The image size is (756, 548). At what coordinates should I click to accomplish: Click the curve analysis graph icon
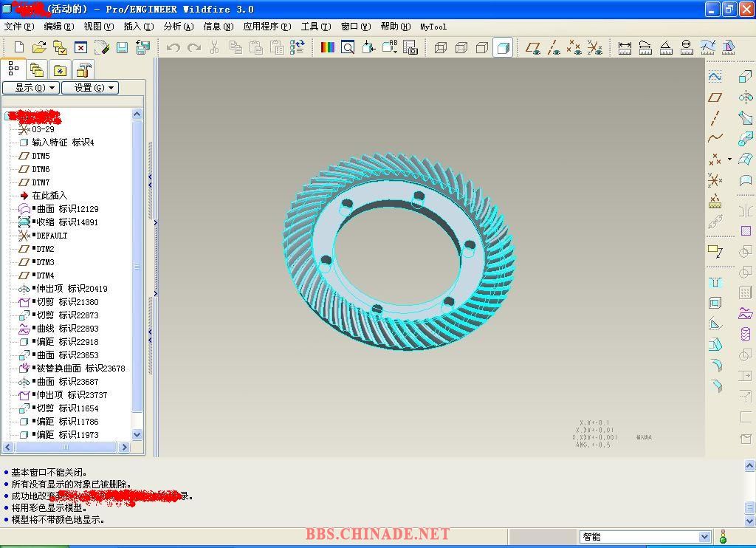coord(708,47)
